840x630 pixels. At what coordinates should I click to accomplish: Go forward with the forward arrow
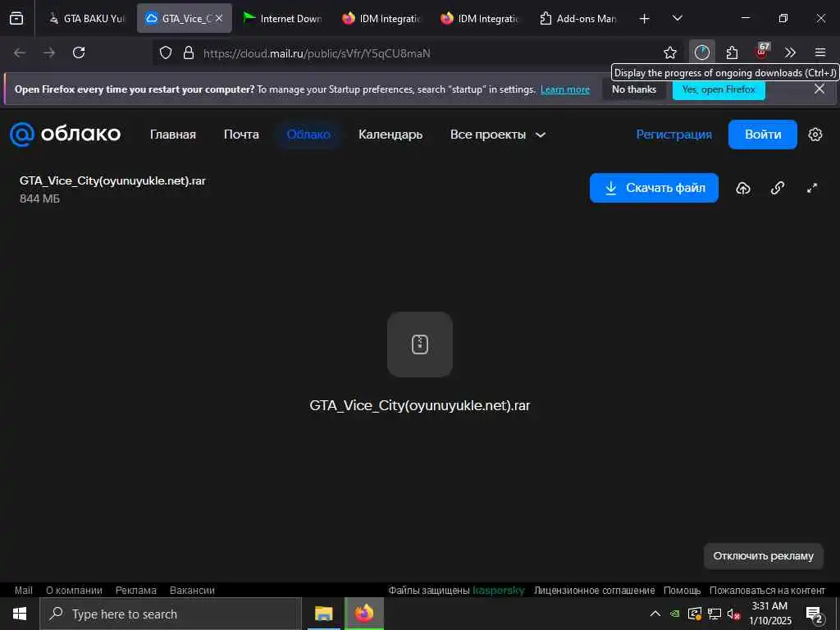pos(49,52)
